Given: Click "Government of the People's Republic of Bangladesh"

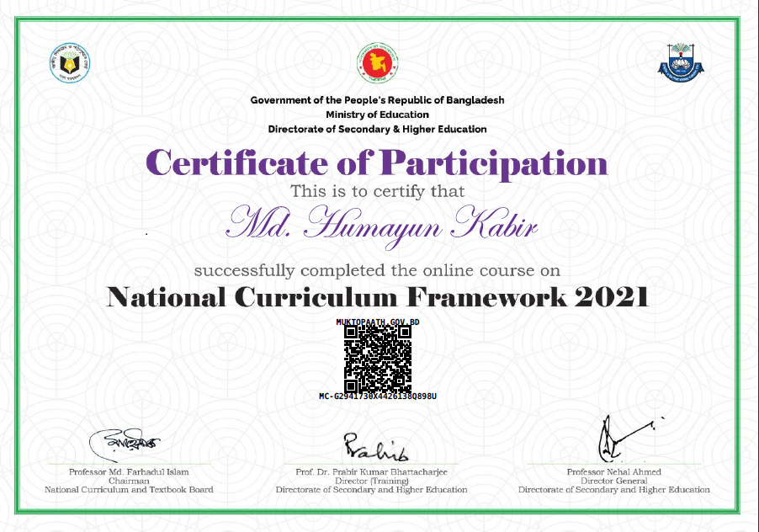Looking at the screenshot, I should (377, 100).
